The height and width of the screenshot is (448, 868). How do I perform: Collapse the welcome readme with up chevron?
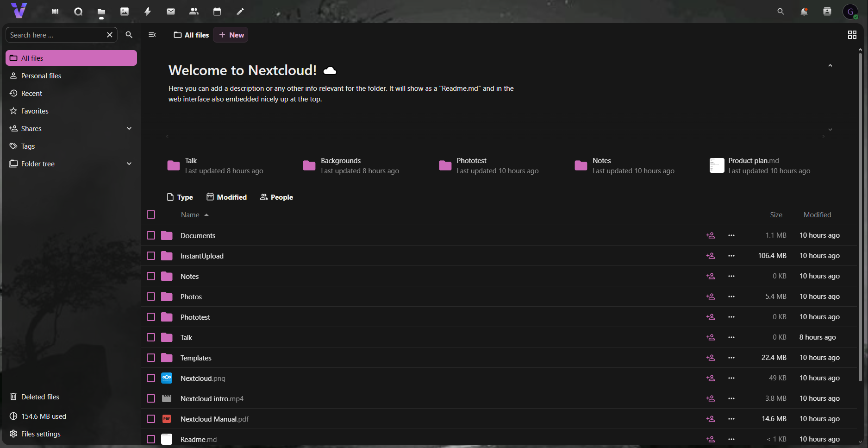click(x=830, y=66)
